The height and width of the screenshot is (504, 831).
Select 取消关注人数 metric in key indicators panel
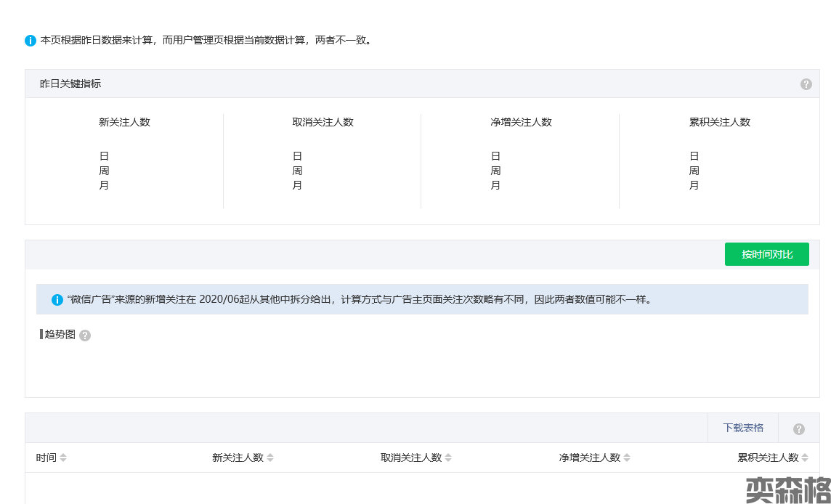[x=323, y=122]
